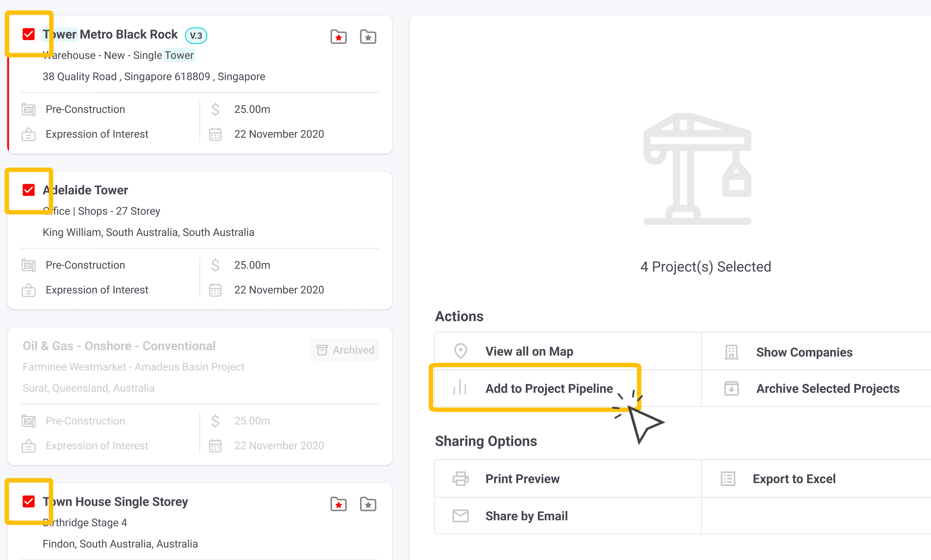Click the map pin icon for View all on Map
This screenshot has width=931, height=560.
(460, 351)
